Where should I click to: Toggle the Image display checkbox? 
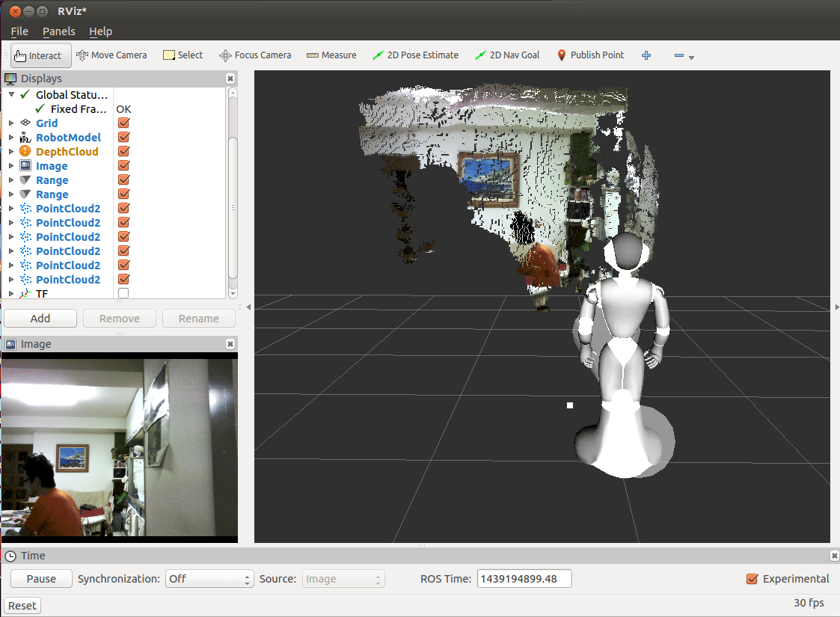coord(123,165)
